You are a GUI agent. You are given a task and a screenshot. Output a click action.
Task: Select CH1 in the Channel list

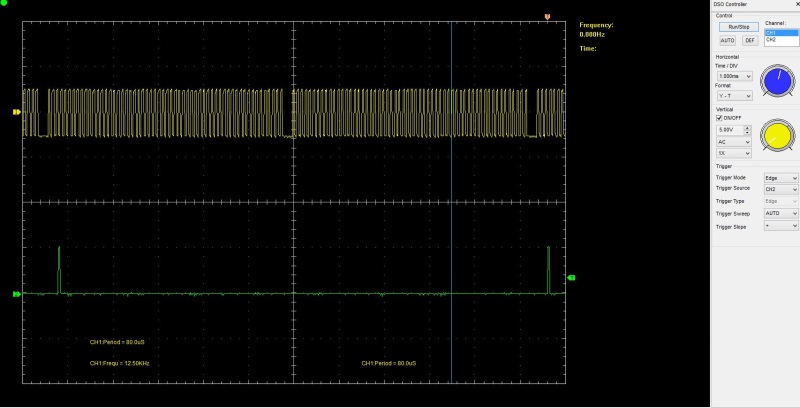781,33
